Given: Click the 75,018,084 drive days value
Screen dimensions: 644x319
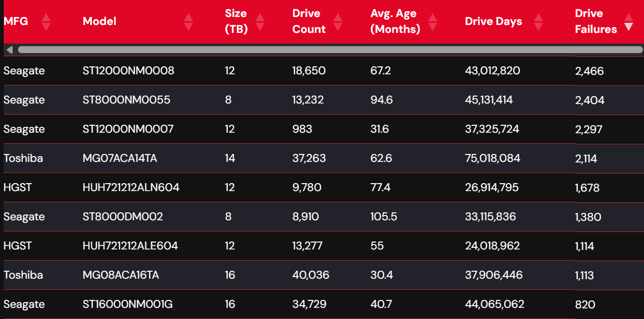Looking at the screenshot, I should 492,158.
